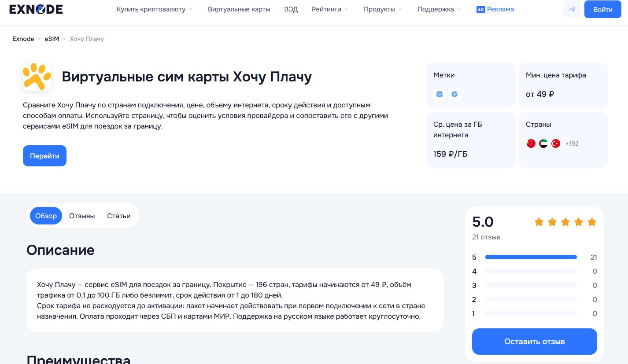Click the Оставить отзыв button
628x364 pixels.
tap(535, 342)
